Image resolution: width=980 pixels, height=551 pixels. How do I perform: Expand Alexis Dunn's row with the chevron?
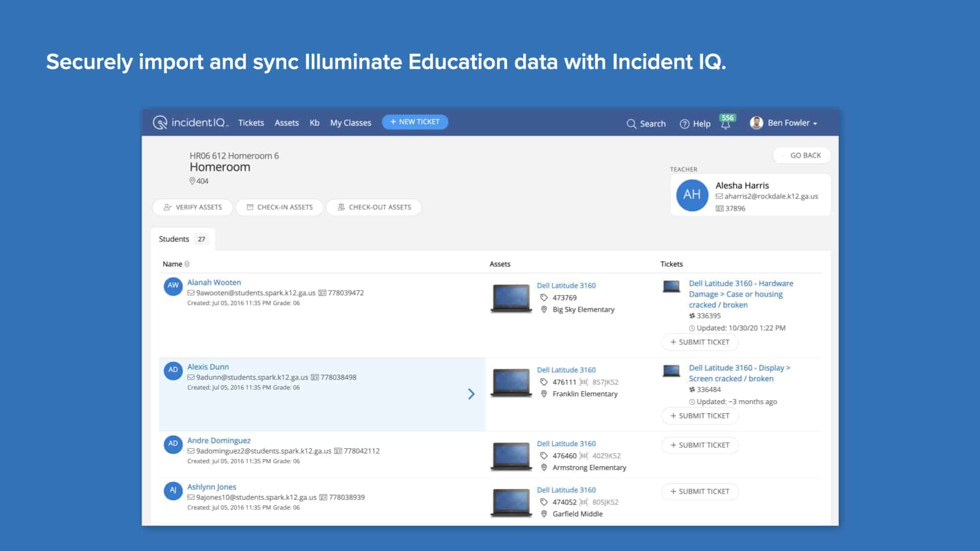pyautogui.click(x=471, y=394)
